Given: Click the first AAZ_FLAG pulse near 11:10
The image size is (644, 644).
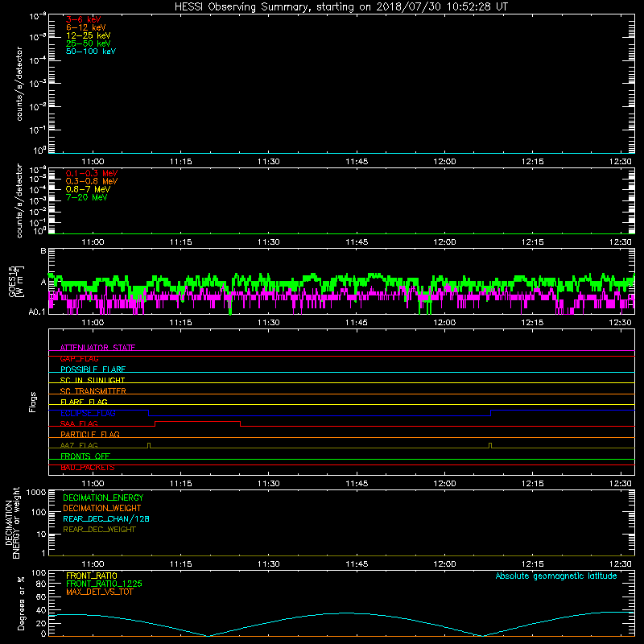Looking at the screenshot, I should (149, 445).
